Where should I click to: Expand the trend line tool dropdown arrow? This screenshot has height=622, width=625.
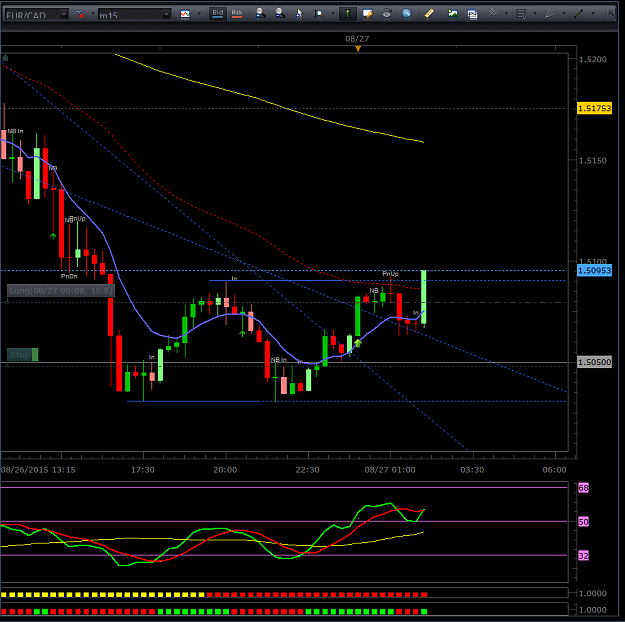pyautogui.click(x=593, y=14)
